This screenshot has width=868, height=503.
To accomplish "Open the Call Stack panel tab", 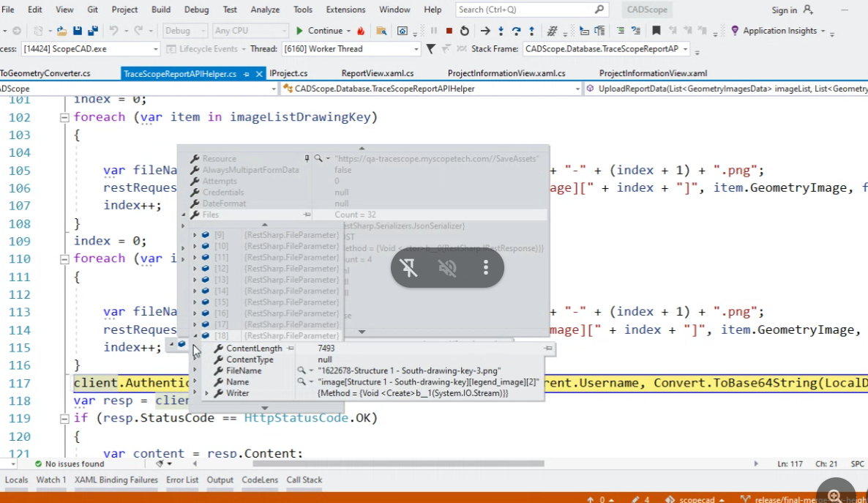I will (304, 480).
